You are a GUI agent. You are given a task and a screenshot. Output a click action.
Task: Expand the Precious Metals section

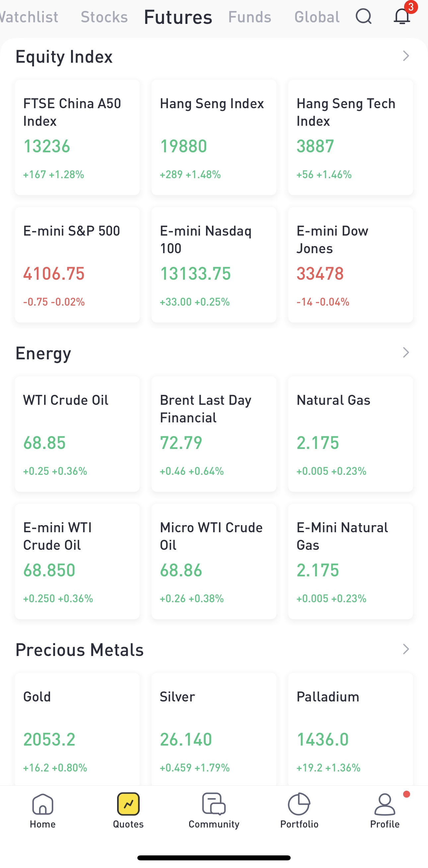point(406,649)
